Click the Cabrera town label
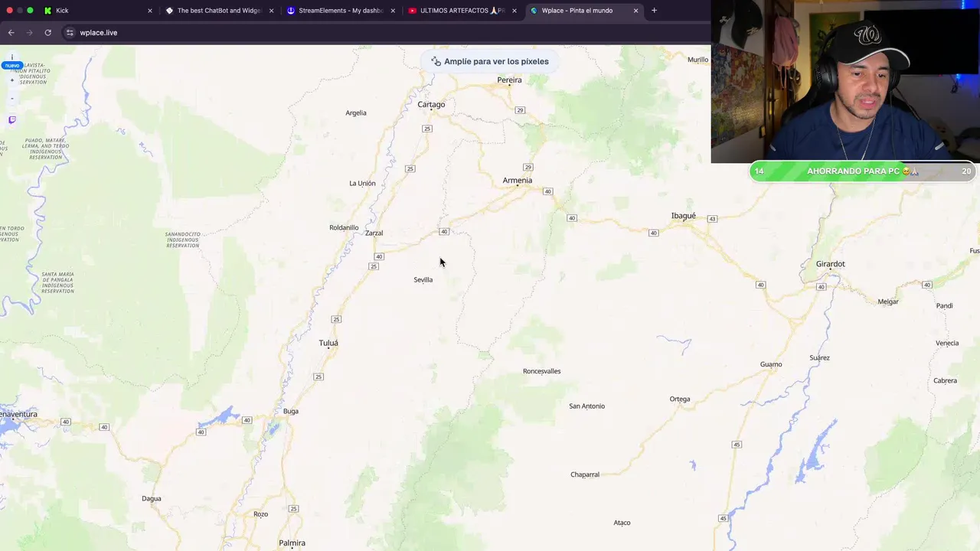 pyautogui.click(x=945, y=381)
